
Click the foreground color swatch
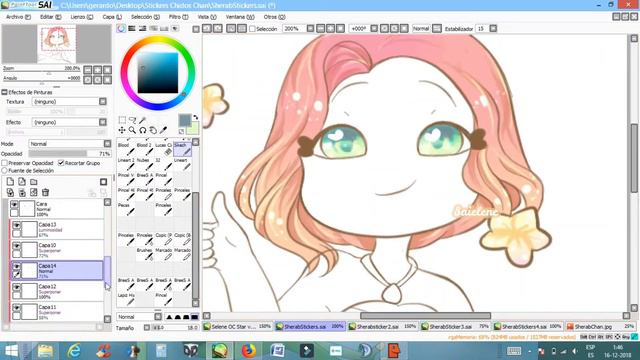pos(185,120)
